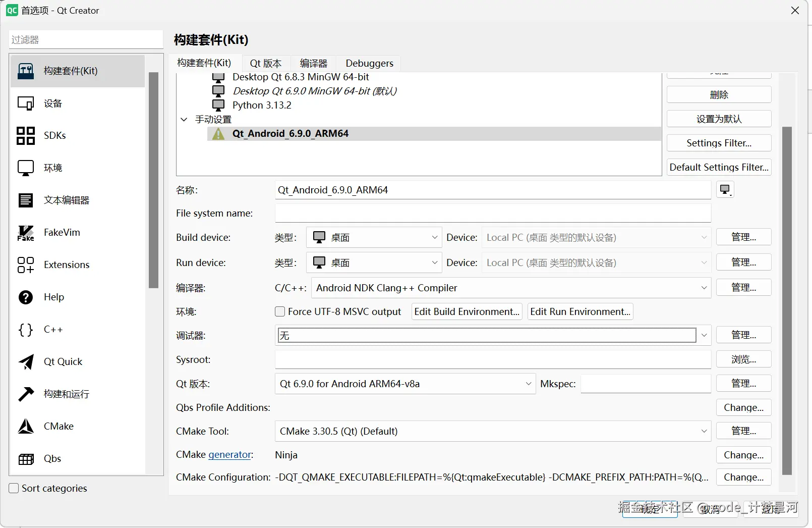Image resolution: width=812 pixels, height=528 pixels.
Task: Click Edit Build Environment... button
Action: pos(467,311)
